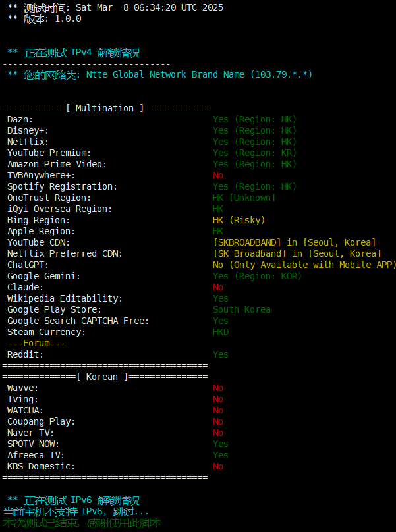Click the 'Amazon Prime Video:' label
The image size is (396, 532).
(57, 164)
